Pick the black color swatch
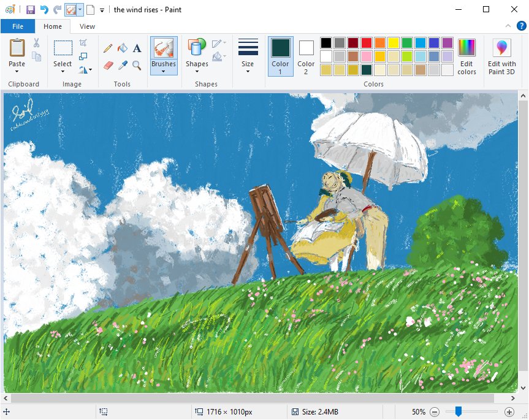Image resolution: width=529 pixels, height=420 pixels. (326, 43)
